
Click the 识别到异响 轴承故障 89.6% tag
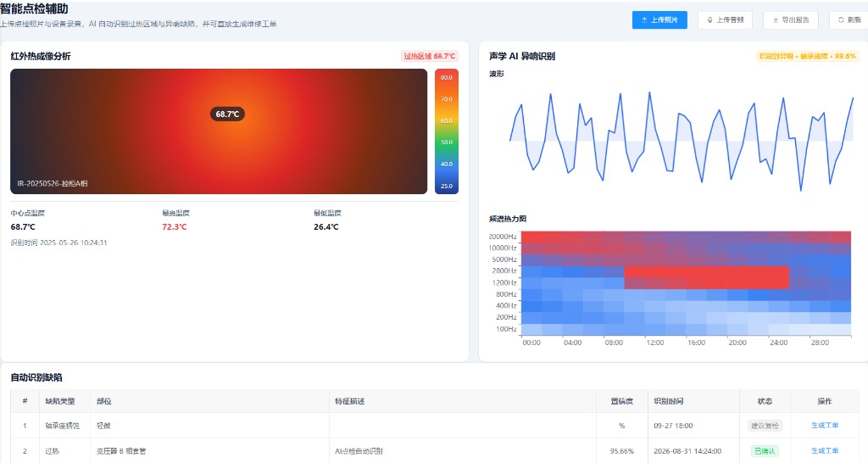tap(807, 56)
